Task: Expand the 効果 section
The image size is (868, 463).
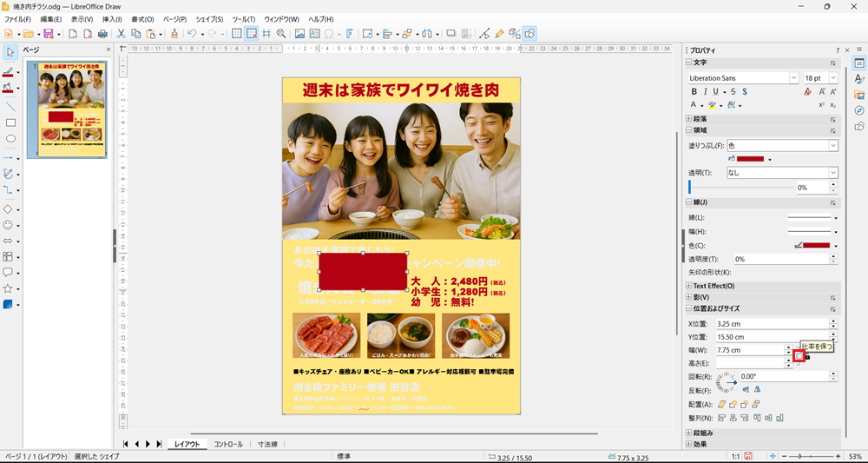Action: 688,444
